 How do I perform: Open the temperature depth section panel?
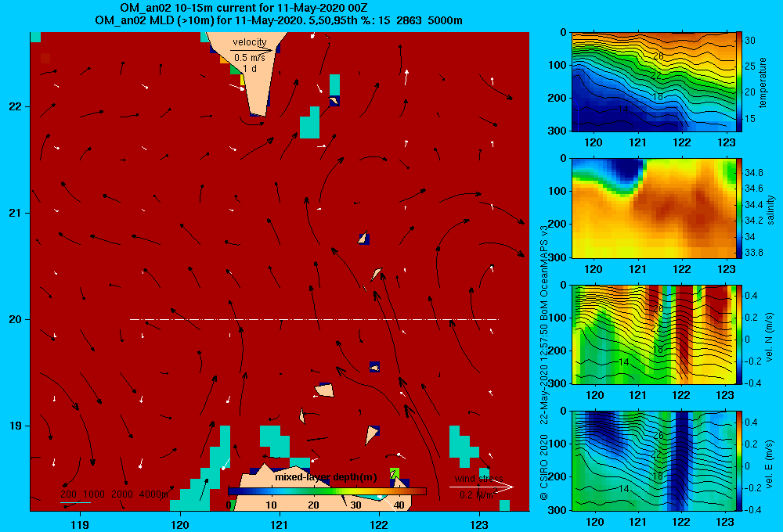click(x=653, y=81)
